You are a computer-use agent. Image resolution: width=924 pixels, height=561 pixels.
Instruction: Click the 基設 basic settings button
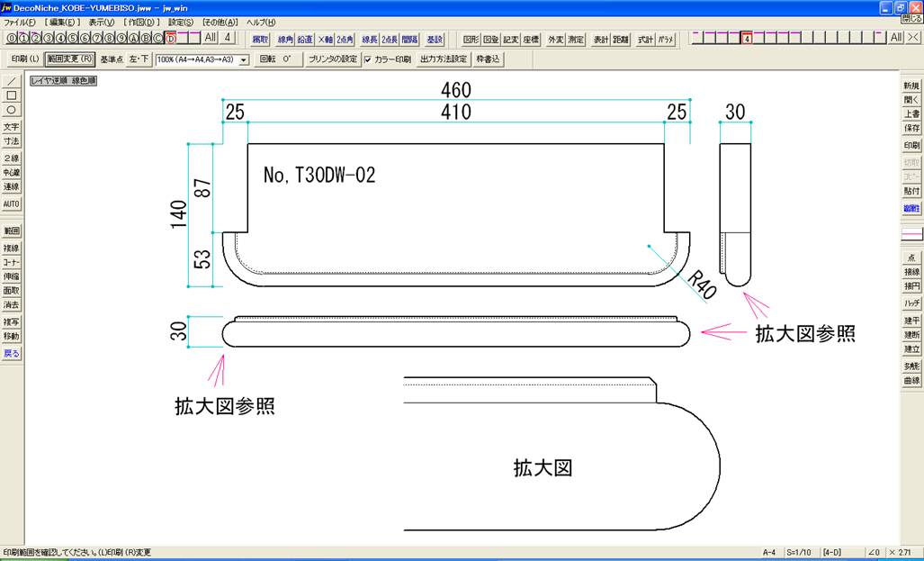coord(435,40)
